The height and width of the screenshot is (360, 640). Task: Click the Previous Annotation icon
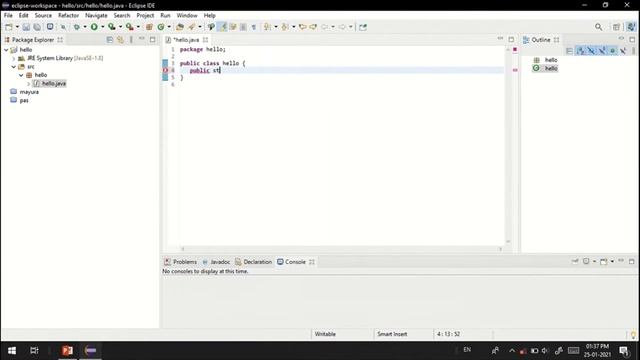click(285, 27)
